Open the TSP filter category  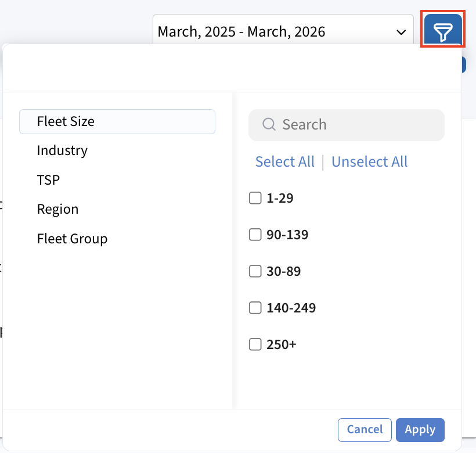point(48,180)
